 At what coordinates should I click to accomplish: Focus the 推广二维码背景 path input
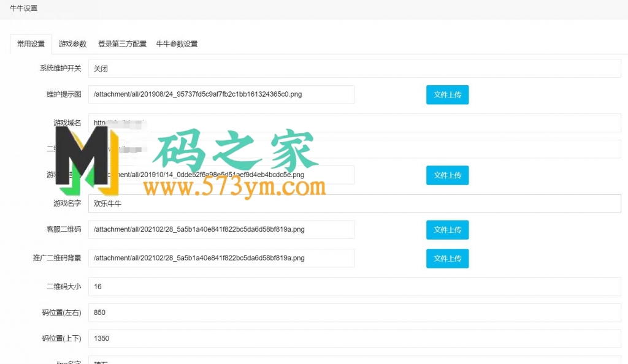221,258
